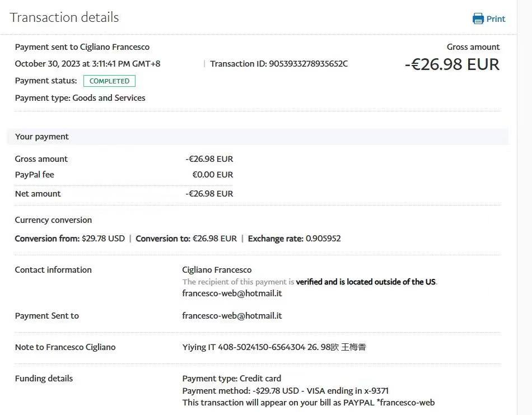
Task: Select the Transaction details heading
Action: [64, 17]
